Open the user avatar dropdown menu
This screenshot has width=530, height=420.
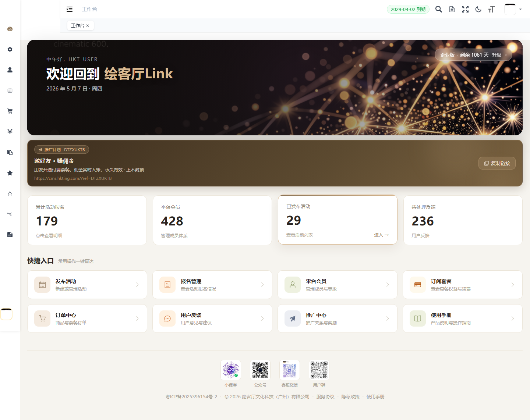[x=513, y=9]
